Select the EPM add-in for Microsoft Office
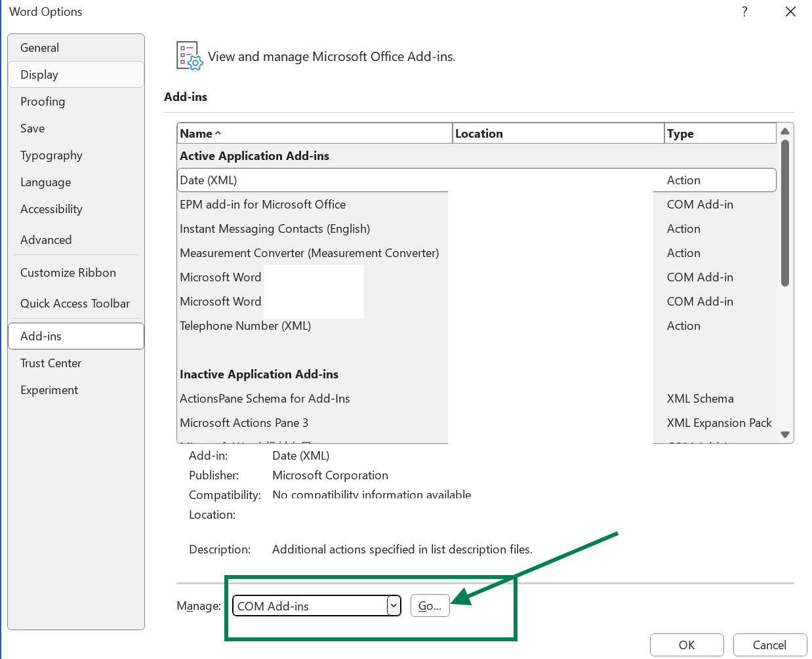The width and height of the screenshot is (812, 659). pos(262,204)
